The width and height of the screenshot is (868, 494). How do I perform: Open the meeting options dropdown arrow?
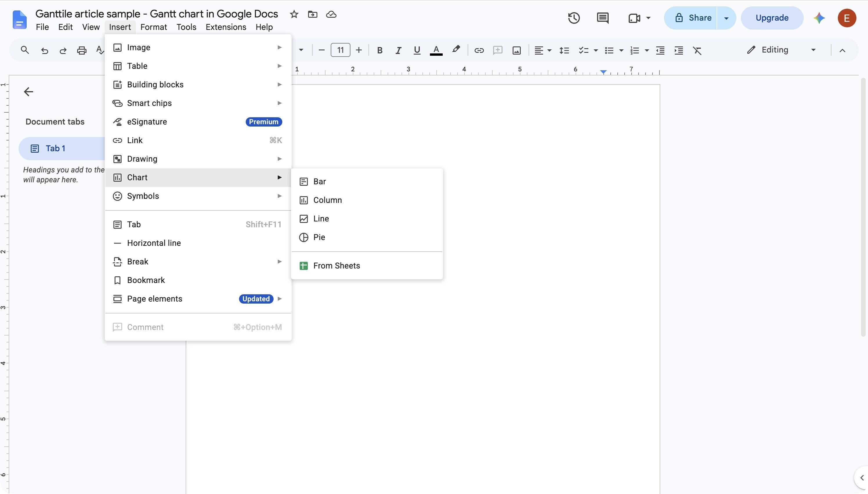coord(648,18)
